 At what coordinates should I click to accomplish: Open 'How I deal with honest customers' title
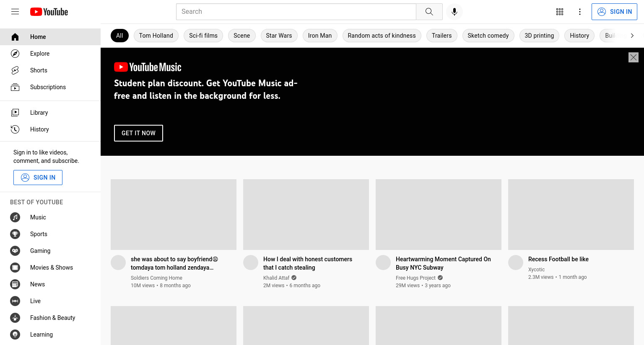pyautogui.click(x=308, y=263)
